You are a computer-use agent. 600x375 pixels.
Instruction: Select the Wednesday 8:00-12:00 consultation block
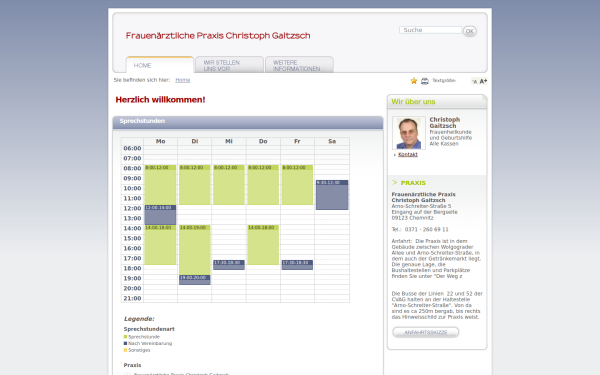[229, 185]
